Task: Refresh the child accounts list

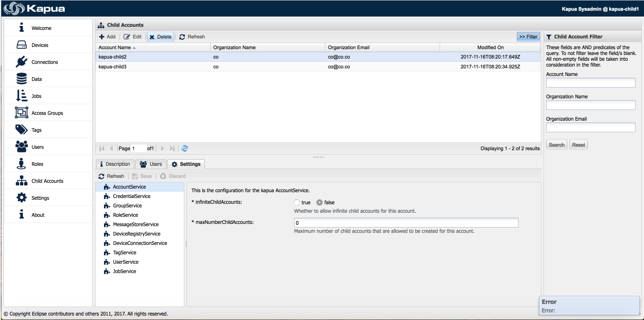Action: pyautogui.click(x=191, y=37)
